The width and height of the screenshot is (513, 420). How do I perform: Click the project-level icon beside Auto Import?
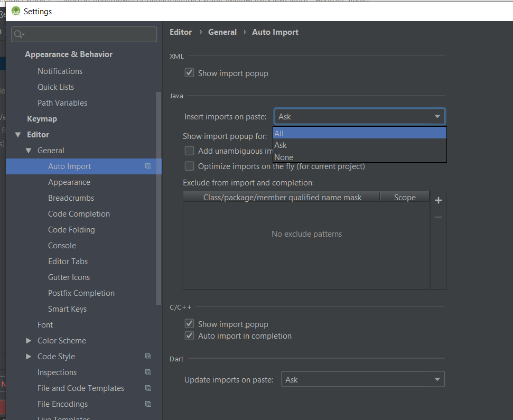148,166
